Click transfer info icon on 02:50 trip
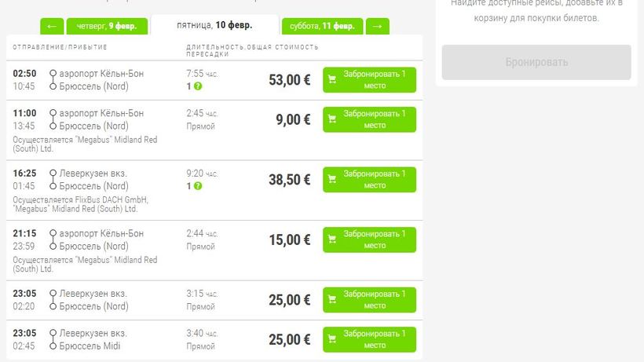This screenshot has height=362, width=644. (x=198, y=86)
